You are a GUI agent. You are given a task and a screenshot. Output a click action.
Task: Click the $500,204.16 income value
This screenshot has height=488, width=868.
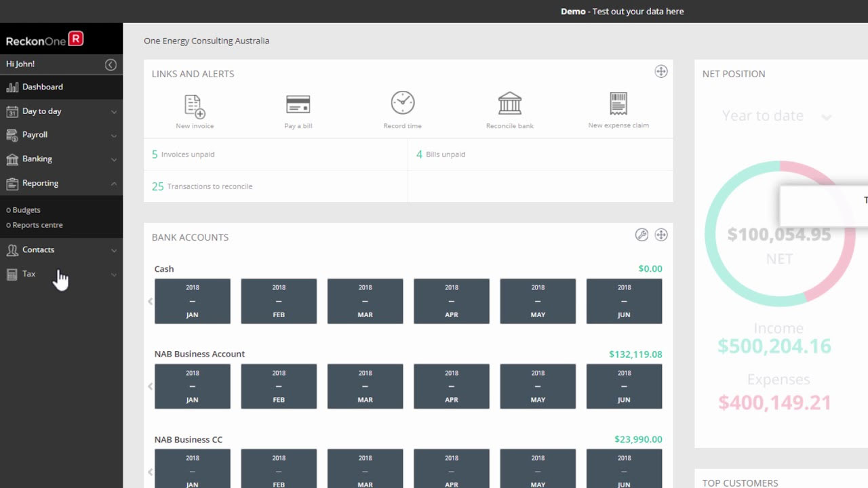coord(774,346)
